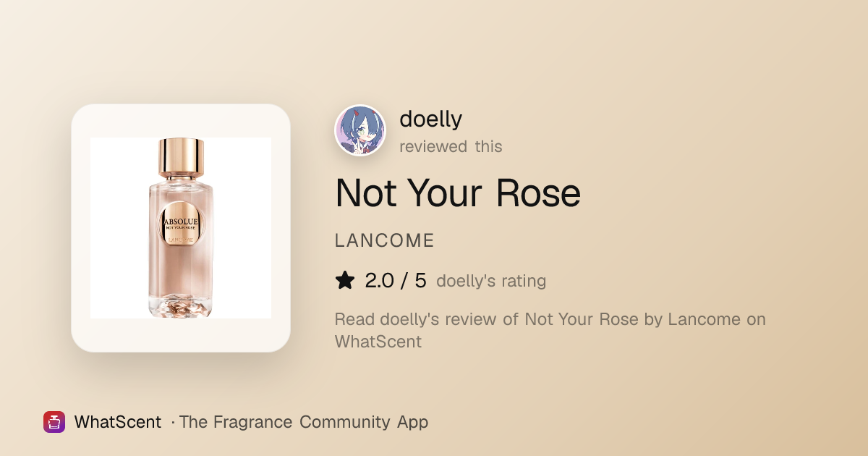The height and width of the screenshot is (456, 868).
Task: Click the oval ABSOLUE label on the bottle
Action: 181,228
